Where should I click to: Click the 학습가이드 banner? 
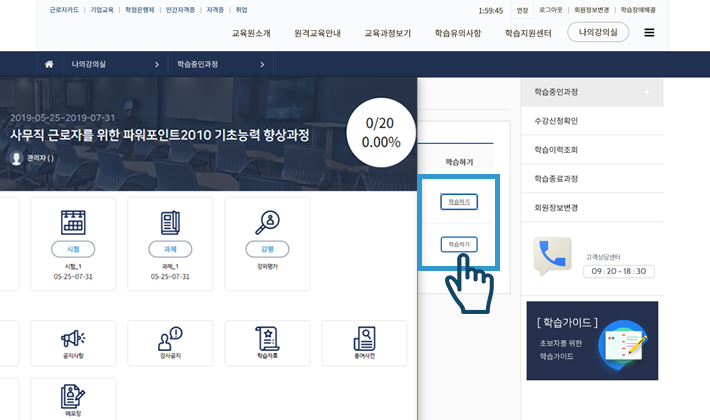click(592, 340)
